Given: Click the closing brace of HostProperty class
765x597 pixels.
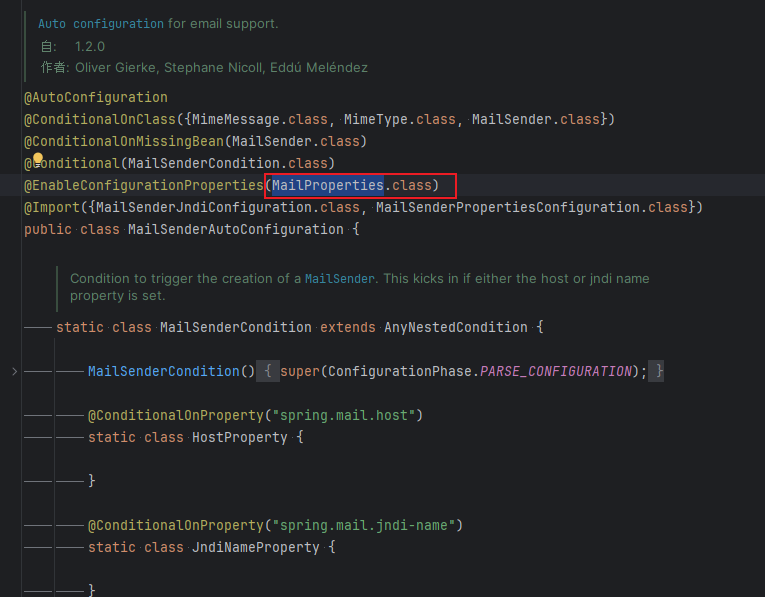Looking at the screenshot, I should (x=92, y=481).
